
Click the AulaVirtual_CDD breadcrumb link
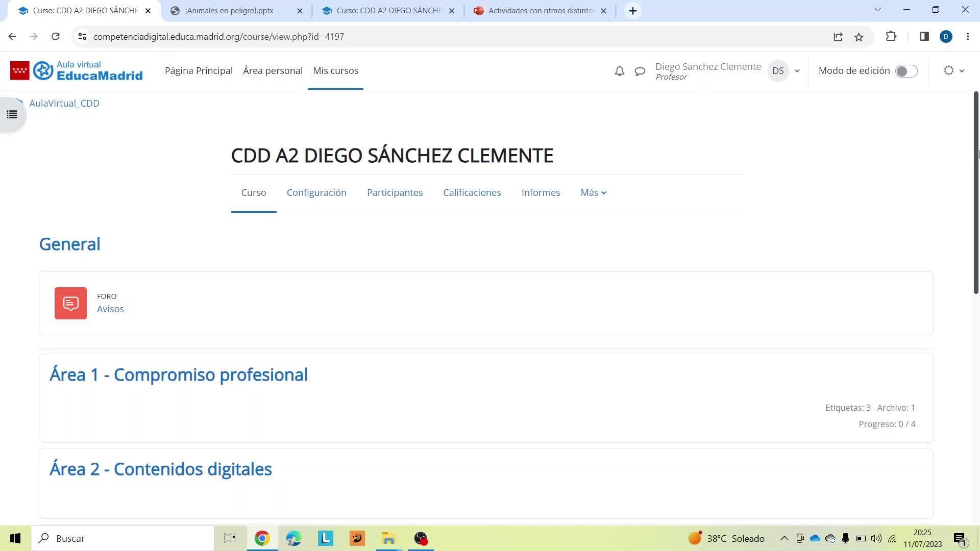(64, 104)
